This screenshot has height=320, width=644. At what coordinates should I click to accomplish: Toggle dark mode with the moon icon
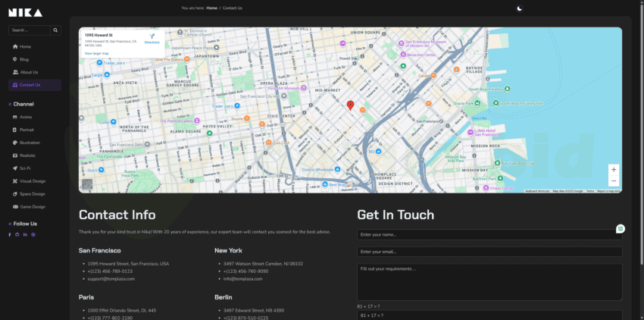click(x=519, y=8)
